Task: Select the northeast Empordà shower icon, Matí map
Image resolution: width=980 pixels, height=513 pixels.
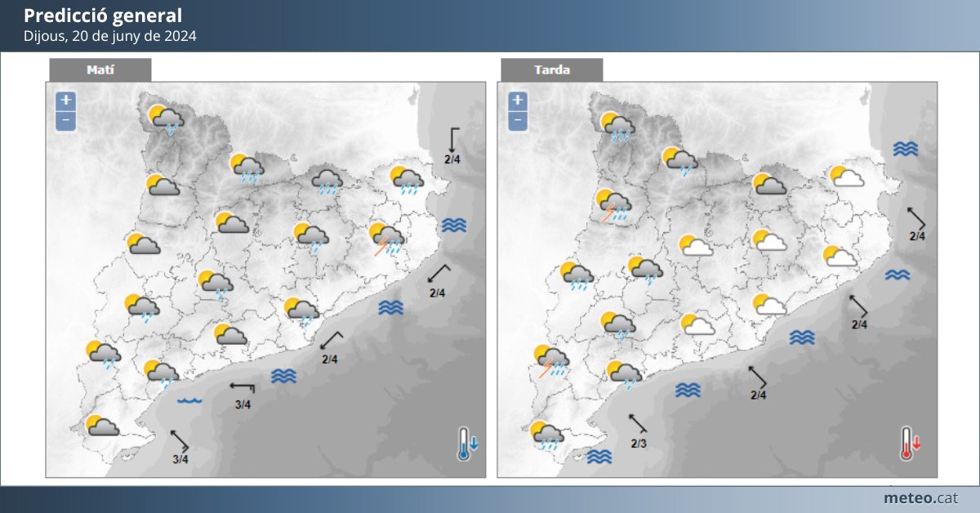Action: point(406,181)
